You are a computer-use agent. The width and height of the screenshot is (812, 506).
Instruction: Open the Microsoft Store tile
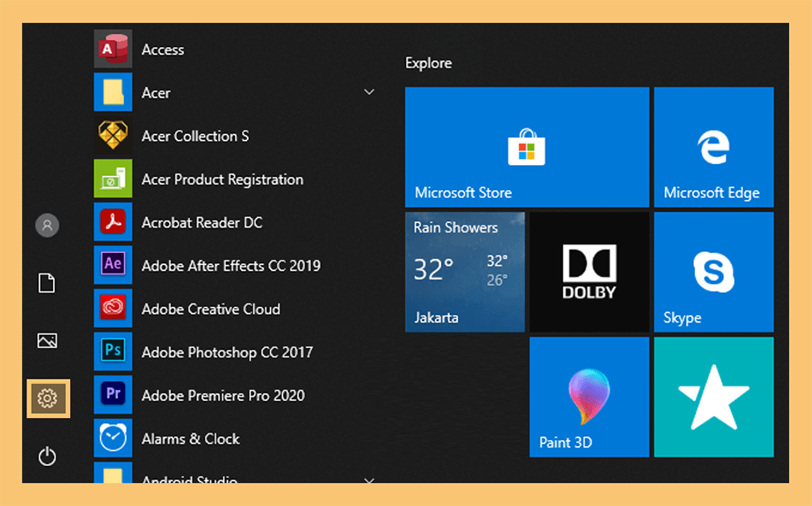click(x=527, y=147)
